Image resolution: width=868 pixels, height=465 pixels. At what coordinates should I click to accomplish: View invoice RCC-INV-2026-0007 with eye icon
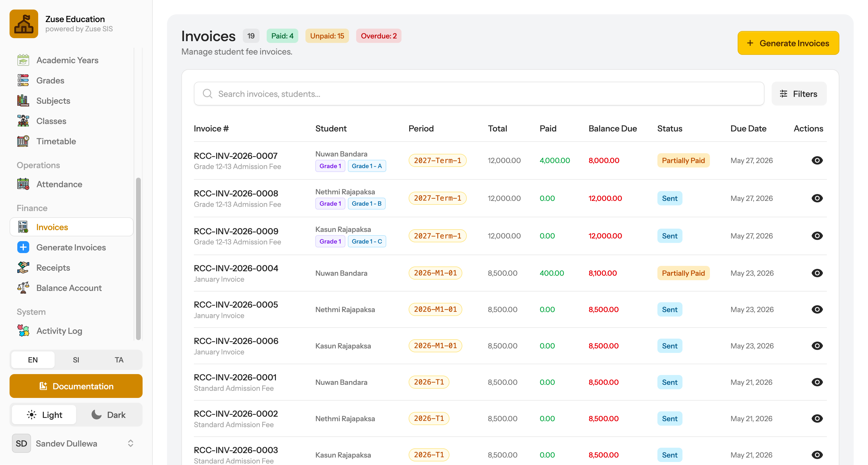[817, 160]
